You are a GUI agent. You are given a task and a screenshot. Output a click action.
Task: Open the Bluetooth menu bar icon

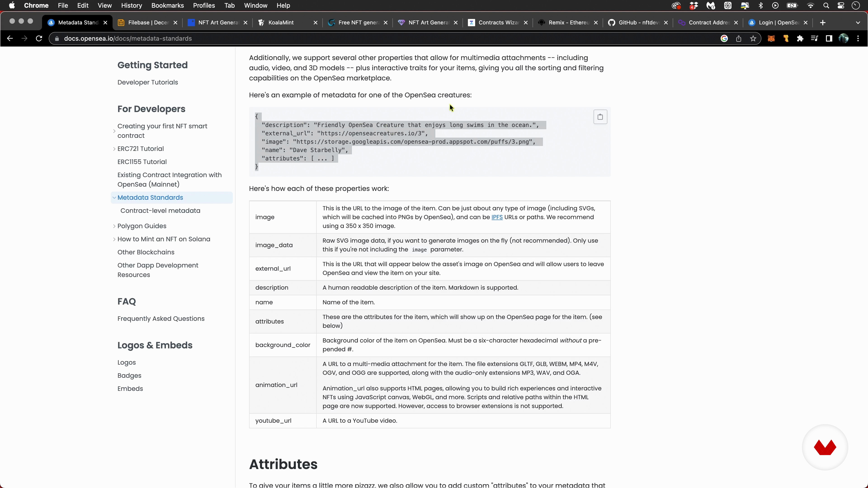coord(760,5)
